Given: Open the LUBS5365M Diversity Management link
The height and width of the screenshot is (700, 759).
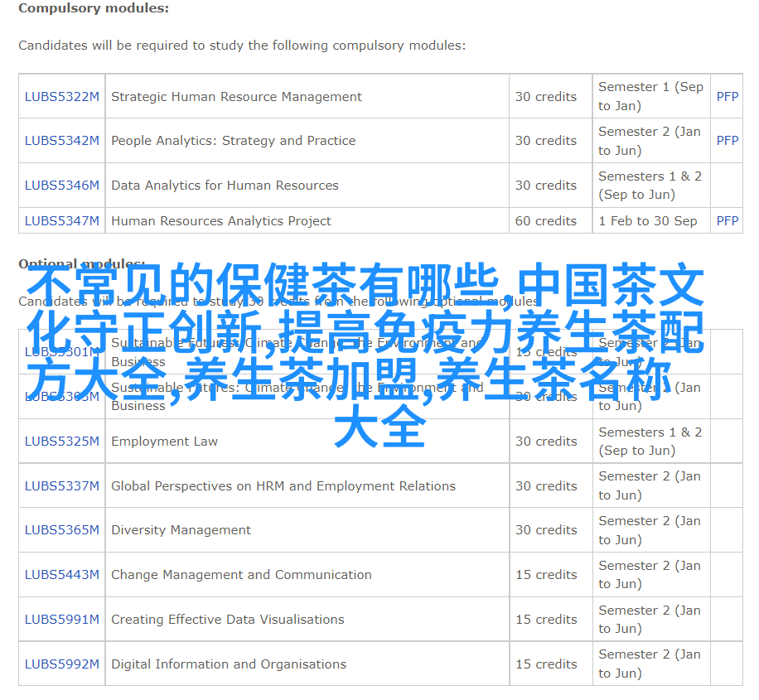Looking at the screenshot, I should click(x=61, y=530).
